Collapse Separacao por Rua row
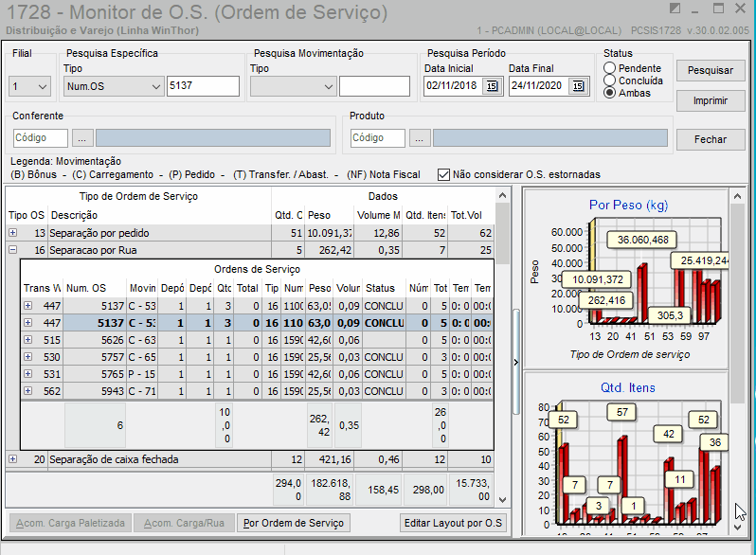Image resolution: width=756 pixels, height=555 pixels. [13, 250]
